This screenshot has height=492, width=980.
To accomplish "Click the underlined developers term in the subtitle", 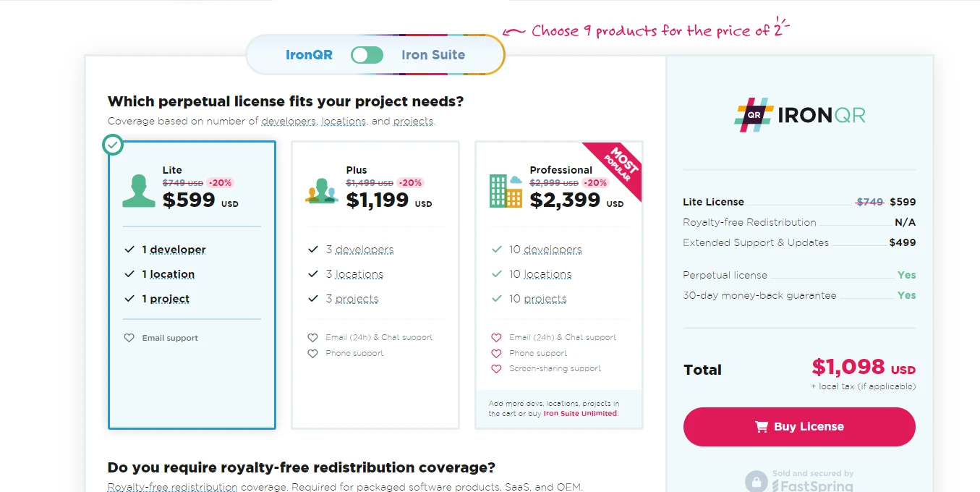I will [x=289, y=121].
